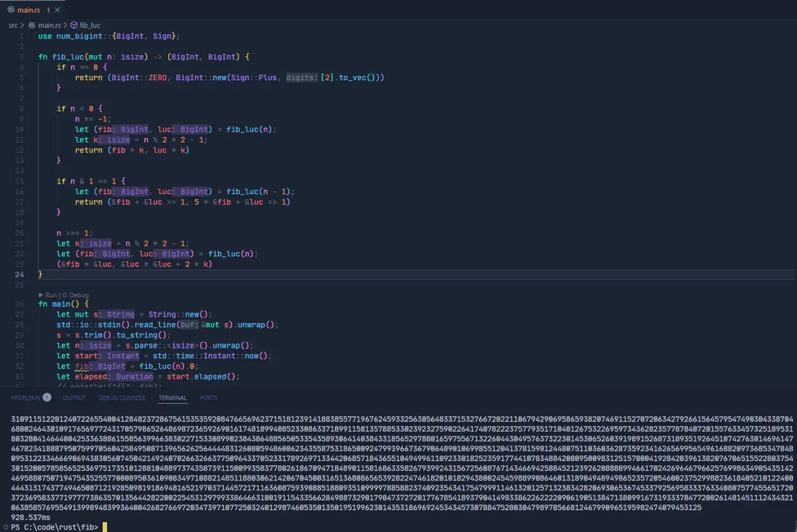Screen dimensions: 797x532
Task: Click the cube symbol icon beside fib_luc
Action: pos(74,26)
